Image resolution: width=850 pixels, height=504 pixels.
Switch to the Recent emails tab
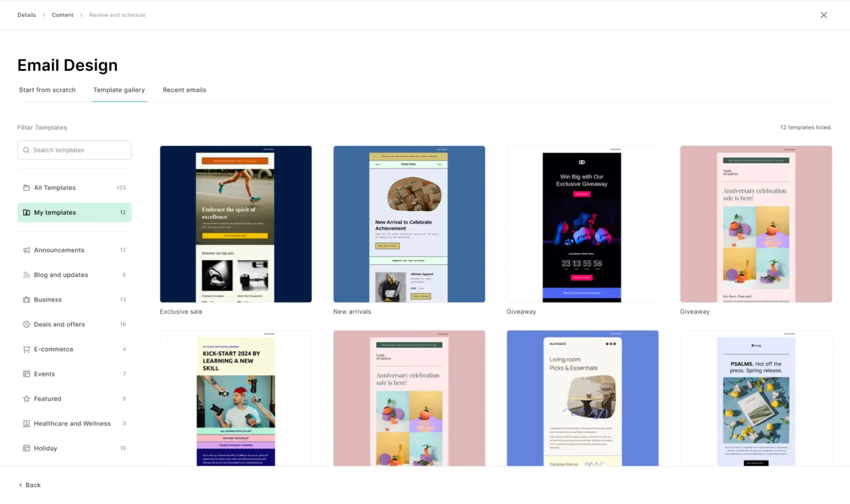pos(184,90)
